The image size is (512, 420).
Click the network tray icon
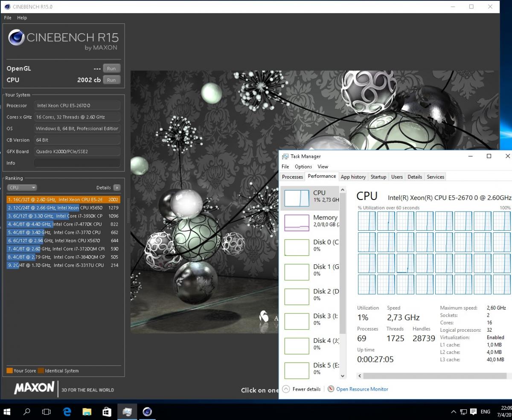463,412
